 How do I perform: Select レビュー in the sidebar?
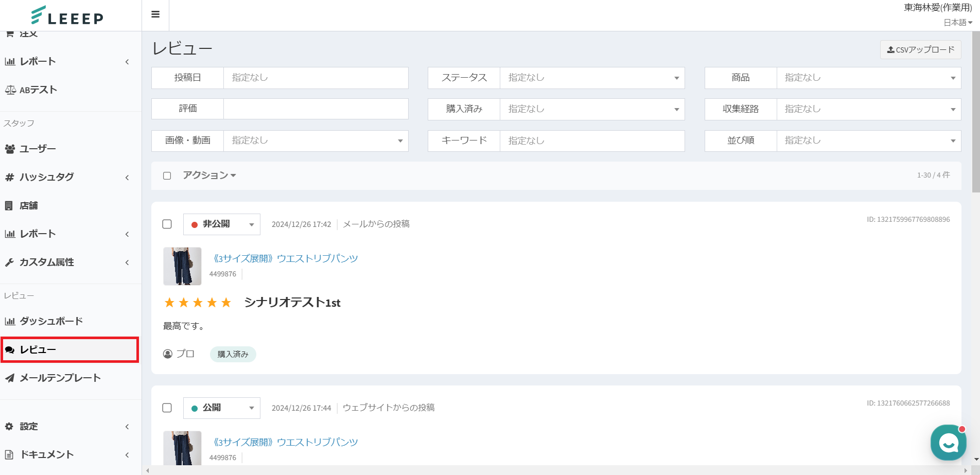71,349
